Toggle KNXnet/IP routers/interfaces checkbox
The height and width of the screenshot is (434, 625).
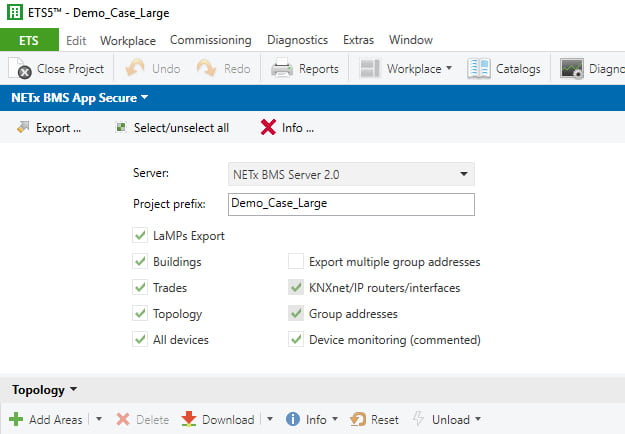point(296,287)
